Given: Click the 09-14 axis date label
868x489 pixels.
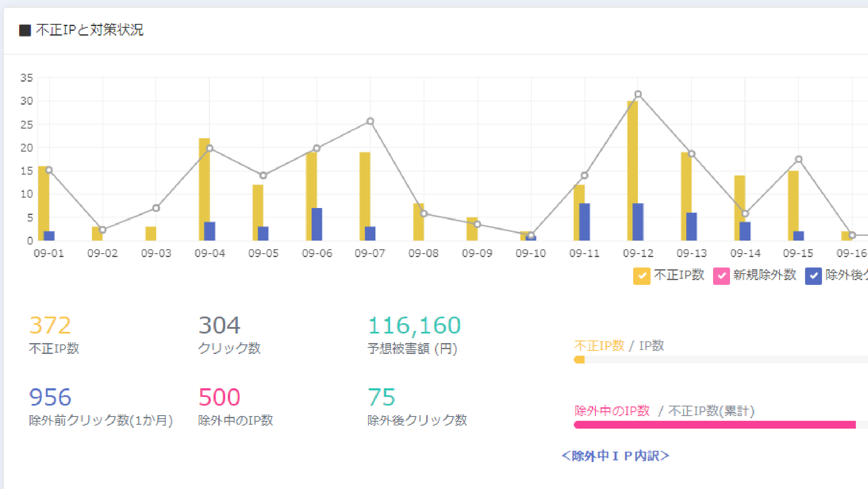Looking at the screenshot, I should 746,253.
